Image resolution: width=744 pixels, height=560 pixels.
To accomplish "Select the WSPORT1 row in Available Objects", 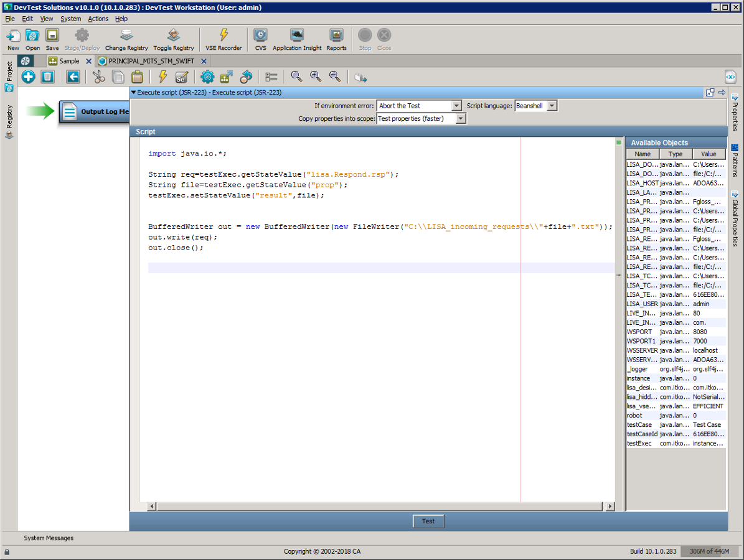I will pos(676,341).
